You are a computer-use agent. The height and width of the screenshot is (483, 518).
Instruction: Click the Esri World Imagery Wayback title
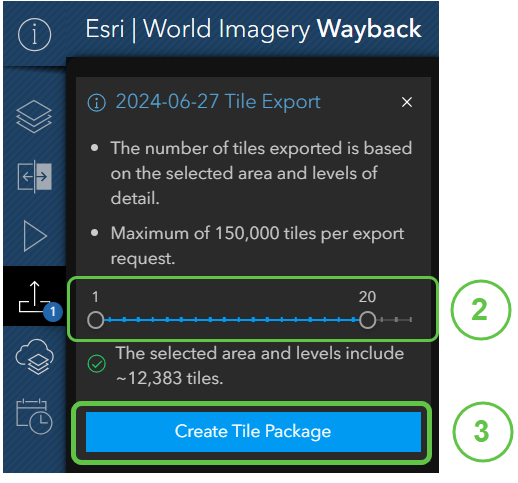pyautogui.click(x=253, y=29)
